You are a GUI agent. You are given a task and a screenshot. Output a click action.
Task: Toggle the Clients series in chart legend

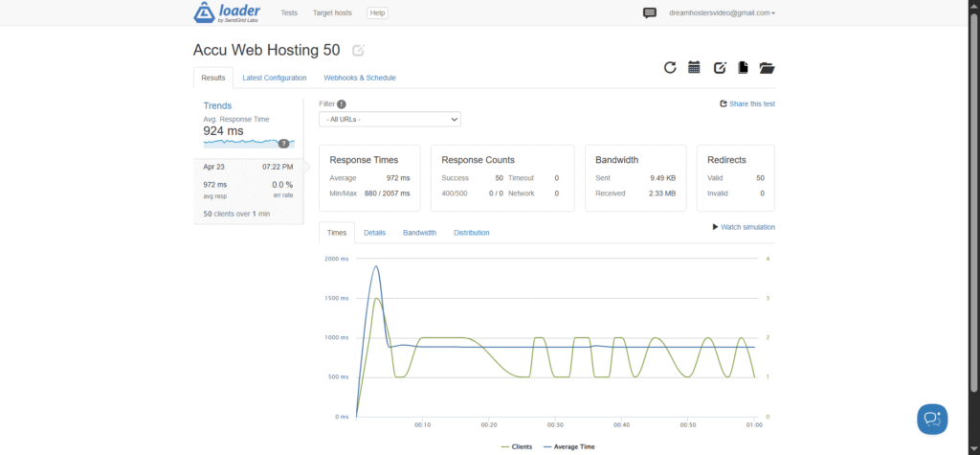pyautogui.click(x=517, y=447)
